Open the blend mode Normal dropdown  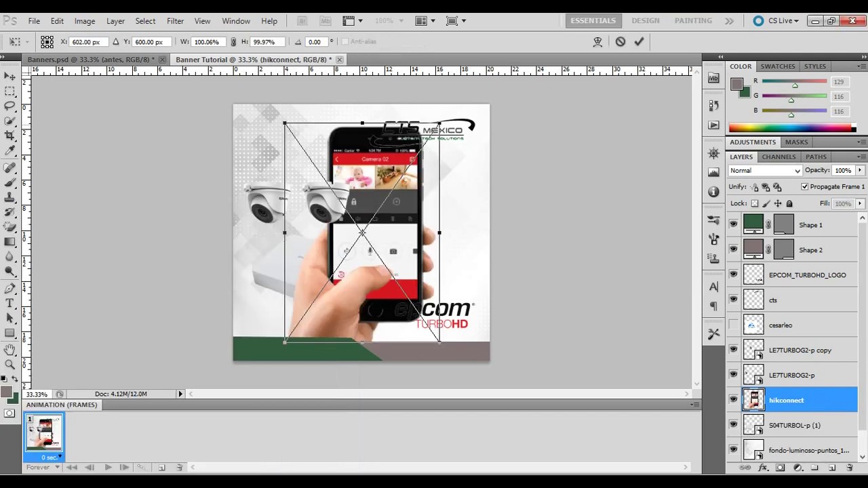(x=765, y=171)
